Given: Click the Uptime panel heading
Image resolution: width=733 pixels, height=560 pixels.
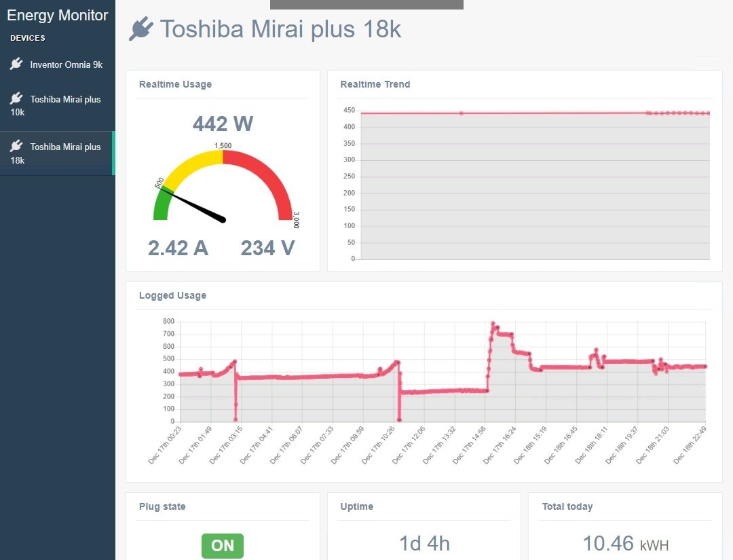Looking at the screenshot, I should tap(357, 506).
